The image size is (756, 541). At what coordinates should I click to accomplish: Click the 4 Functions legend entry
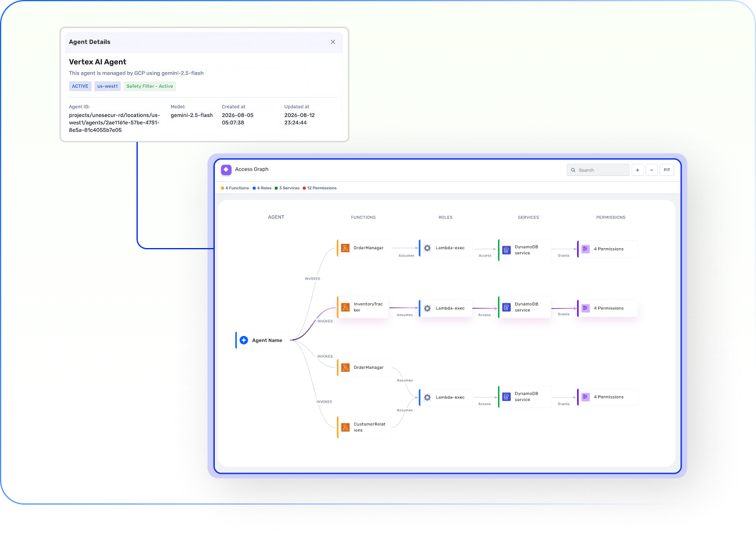[x=235, y=188]
